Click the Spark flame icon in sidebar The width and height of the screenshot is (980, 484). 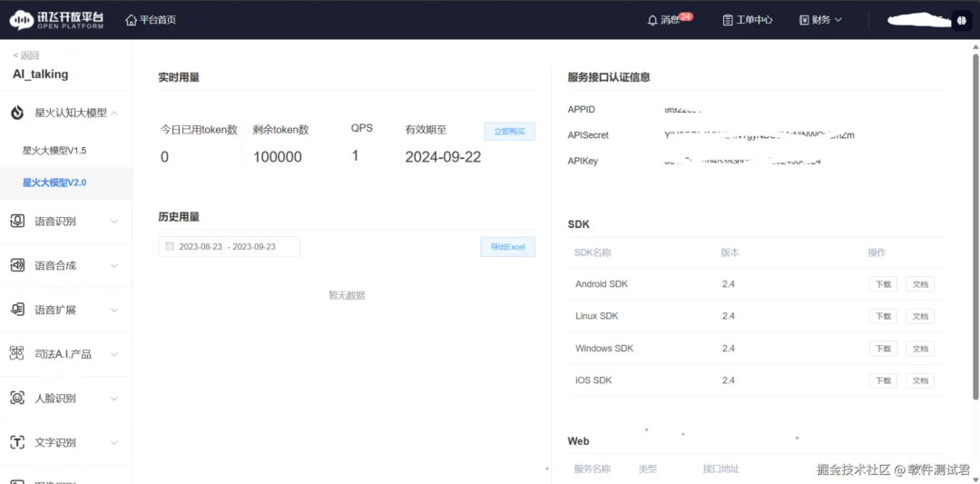point(17,113)
